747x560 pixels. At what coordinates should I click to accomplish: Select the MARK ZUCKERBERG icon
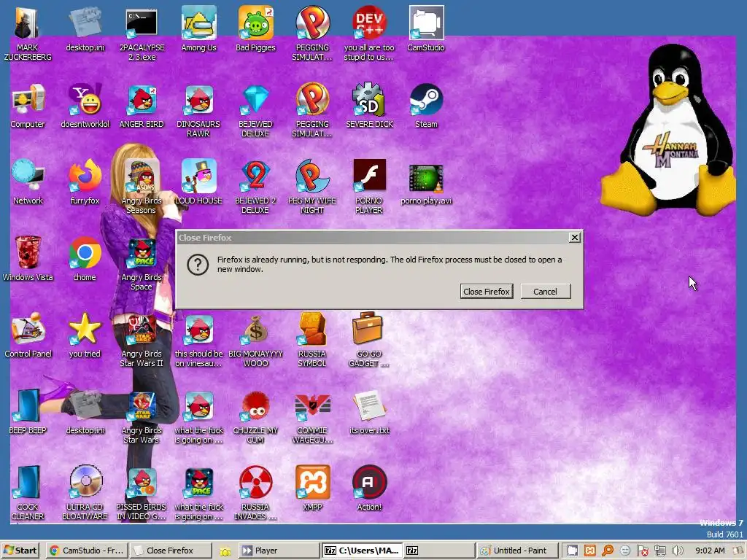[28, 34]
